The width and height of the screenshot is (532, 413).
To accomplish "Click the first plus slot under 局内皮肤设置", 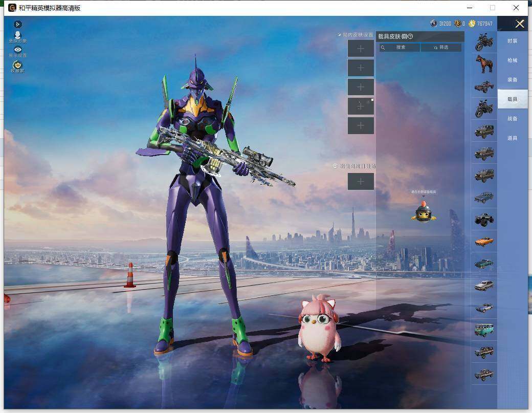I will 361,49.
